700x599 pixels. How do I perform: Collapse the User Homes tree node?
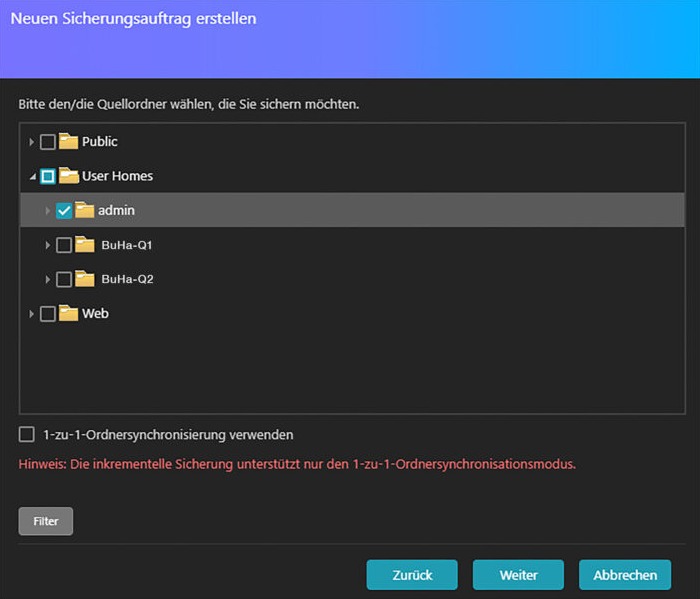pos(33,177)
